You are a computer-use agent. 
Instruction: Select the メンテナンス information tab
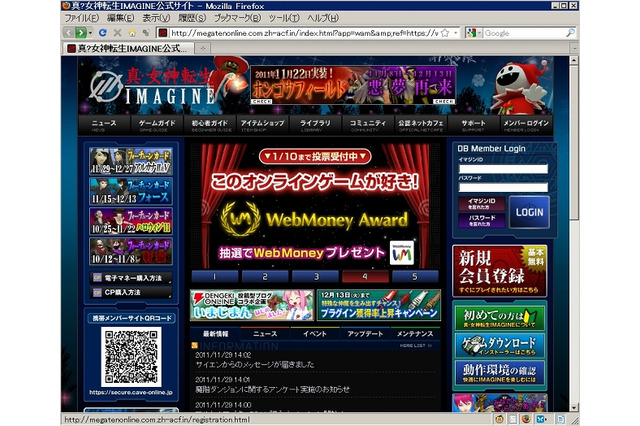tap(415, 333)
